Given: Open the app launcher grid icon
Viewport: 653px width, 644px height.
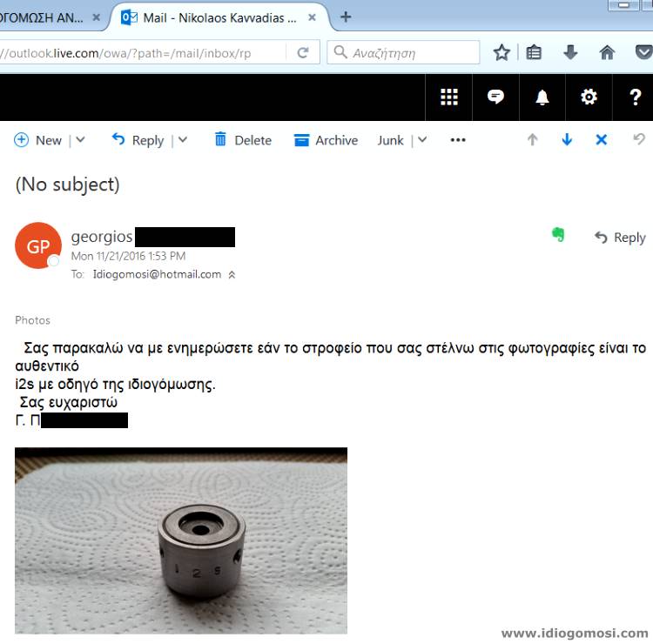Looking at the screenshot, I should [449, 97].
